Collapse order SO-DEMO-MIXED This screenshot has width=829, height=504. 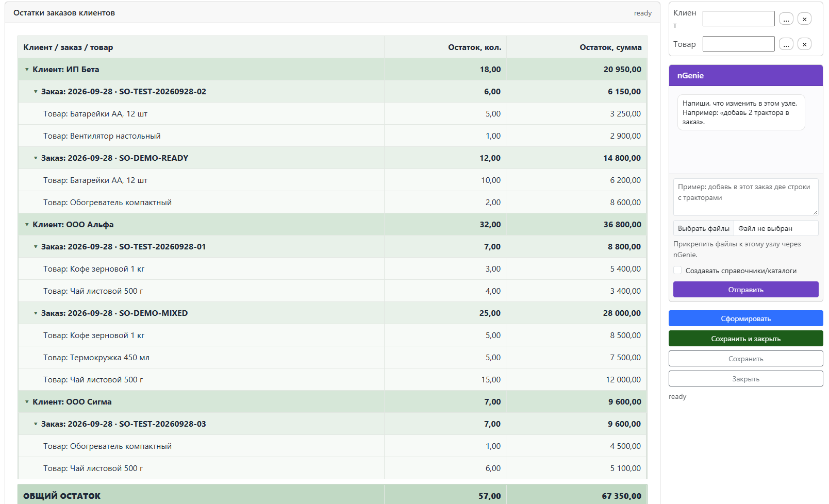pos(36,313)
